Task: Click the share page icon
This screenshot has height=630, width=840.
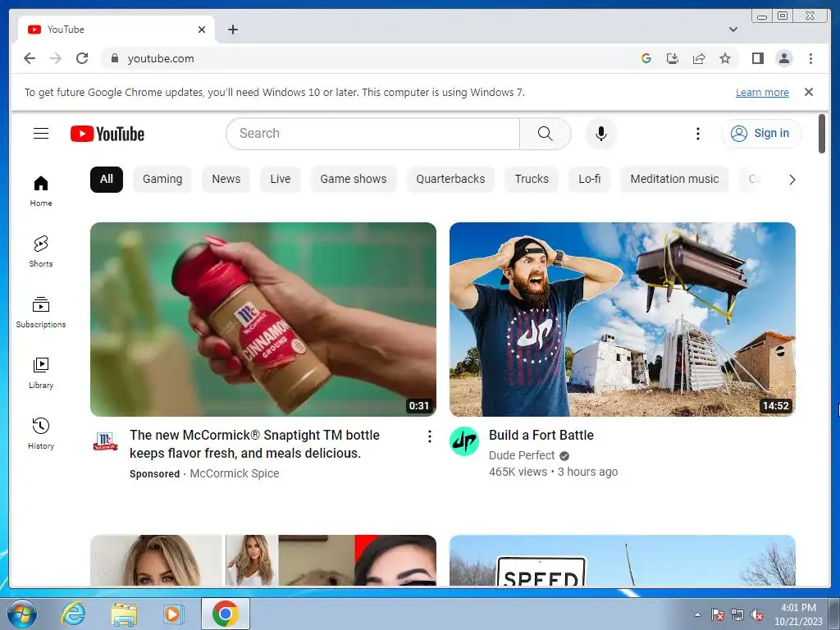Action: pyautogui.click(x=699, y=58)
